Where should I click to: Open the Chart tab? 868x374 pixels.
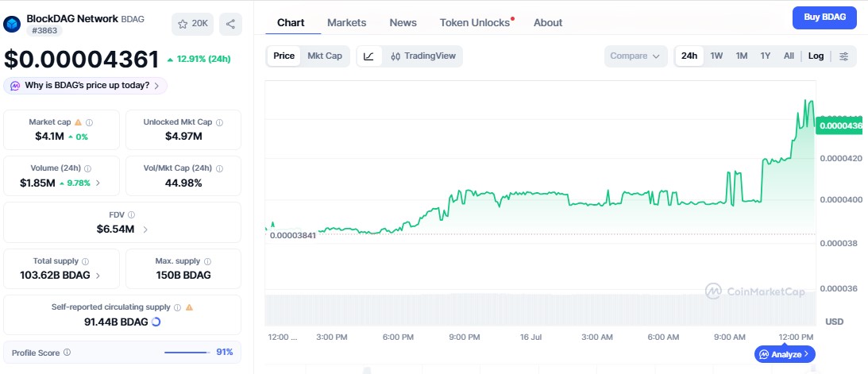click(x=291, y=23)
